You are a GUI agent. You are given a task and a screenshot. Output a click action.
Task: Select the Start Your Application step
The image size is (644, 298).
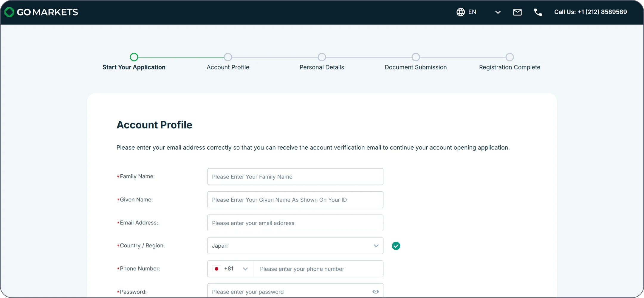coord(134,57)
